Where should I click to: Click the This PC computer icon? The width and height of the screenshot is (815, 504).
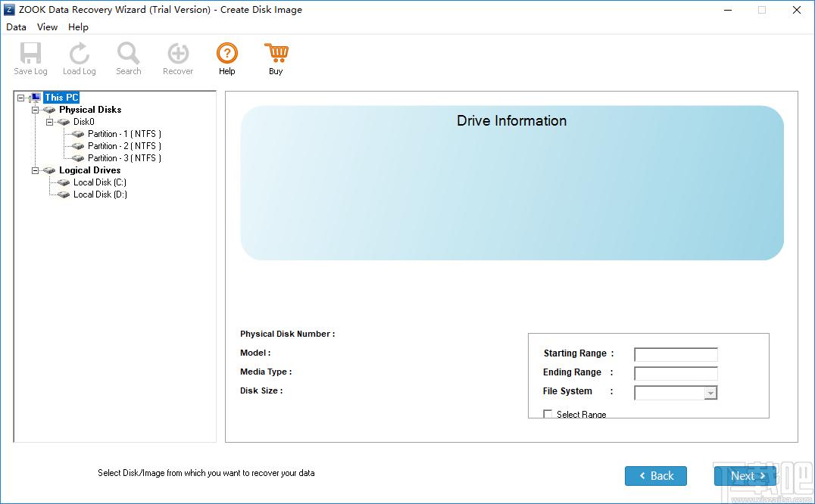tap(35, 98)
